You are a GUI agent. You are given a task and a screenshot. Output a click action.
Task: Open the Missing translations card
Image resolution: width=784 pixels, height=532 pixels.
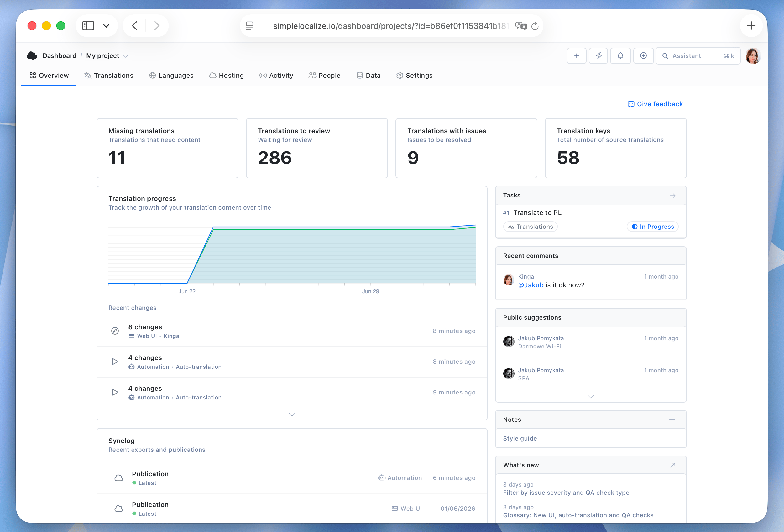point(167,148)
